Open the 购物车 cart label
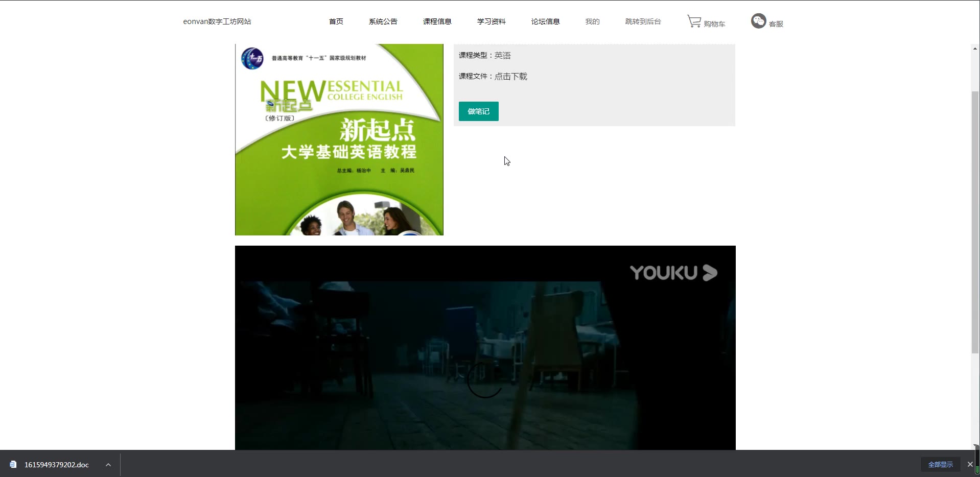The width and height of the screenshot is (980, 477). pyautogui.click(x=714, y=24)
